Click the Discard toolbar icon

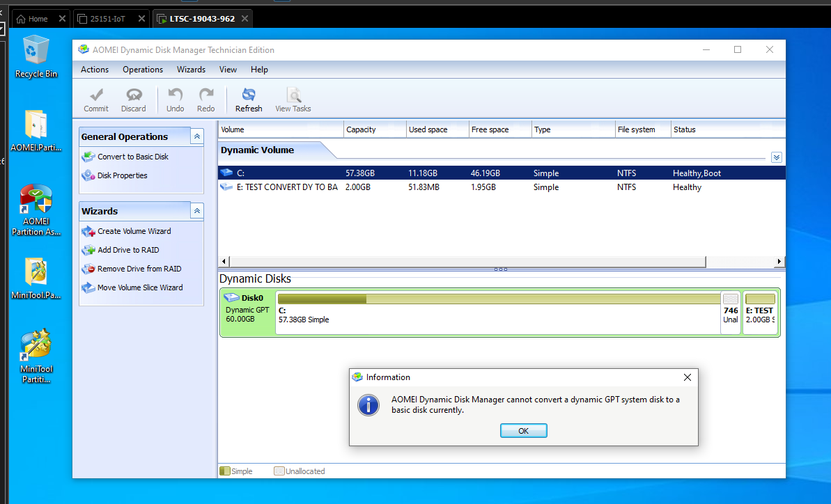pos(134,100)
